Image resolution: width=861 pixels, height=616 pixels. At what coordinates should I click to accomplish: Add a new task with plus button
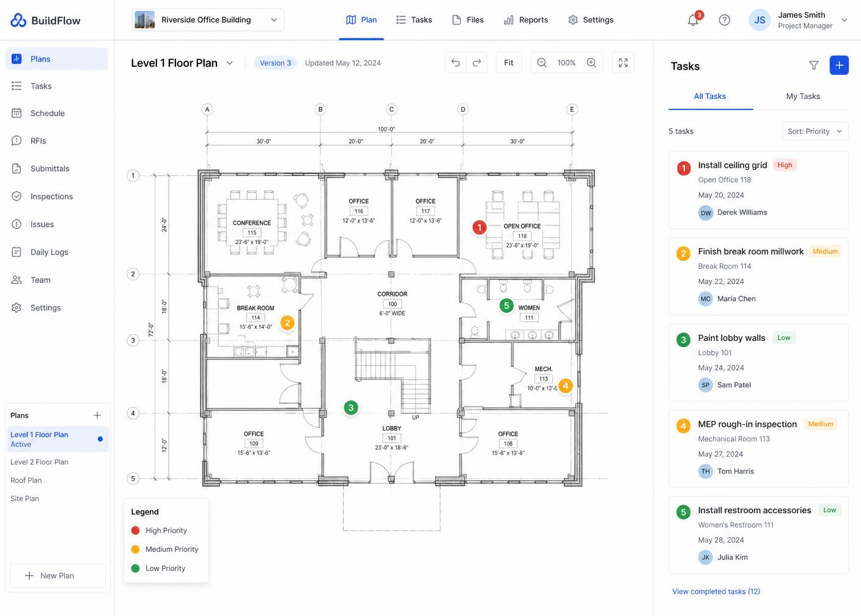[x=839, y=65]
